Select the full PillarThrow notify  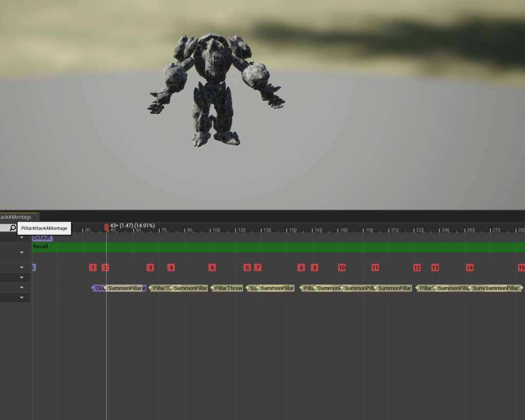pyautogui.click(x=228, y=288)
